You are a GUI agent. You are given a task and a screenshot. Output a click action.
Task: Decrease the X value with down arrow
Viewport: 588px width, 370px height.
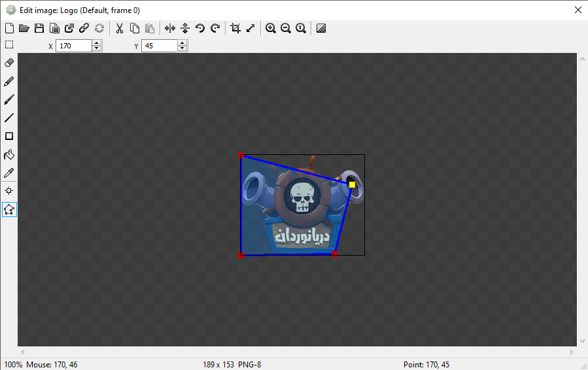[97, 49]
